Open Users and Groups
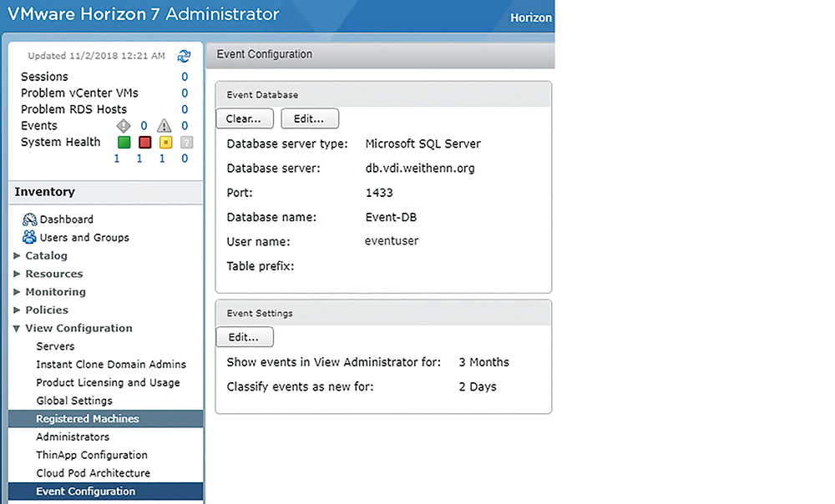 84,237
